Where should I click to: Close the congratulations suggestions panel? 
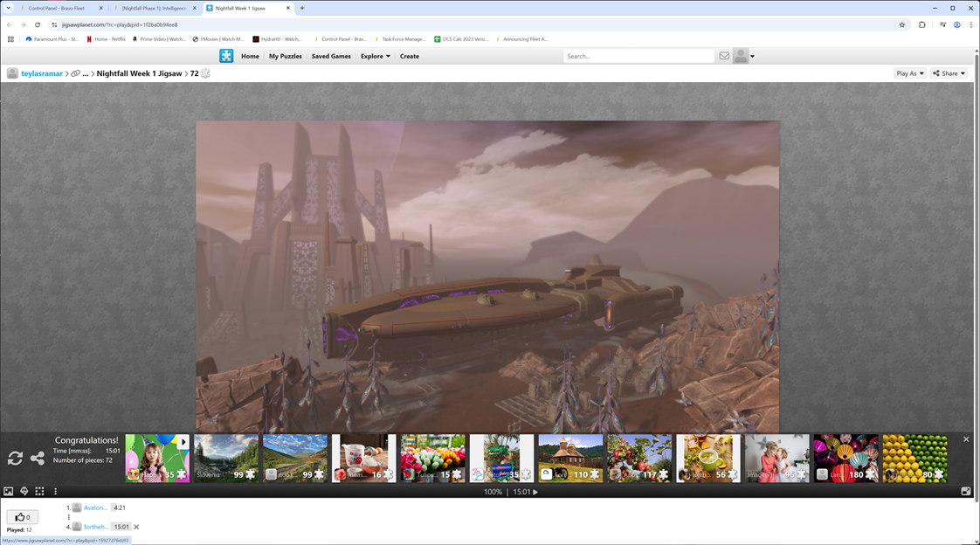pos(966,439)
